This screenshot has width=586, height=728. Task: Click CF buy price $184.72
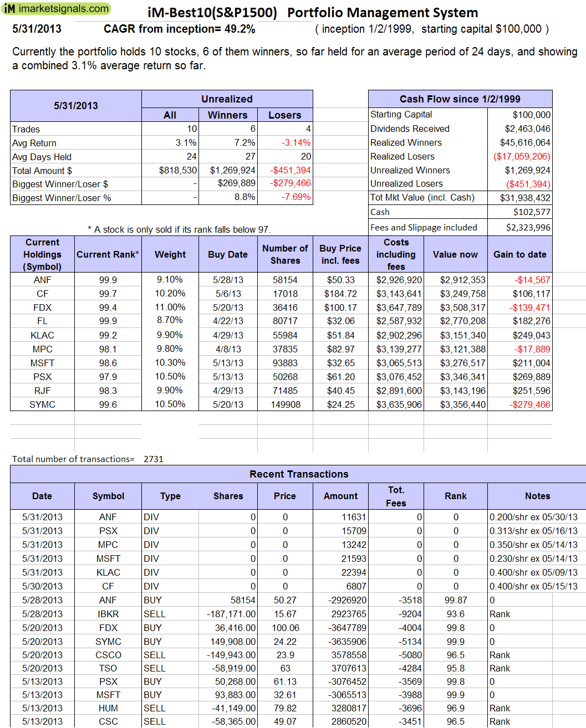pos(340,294)
